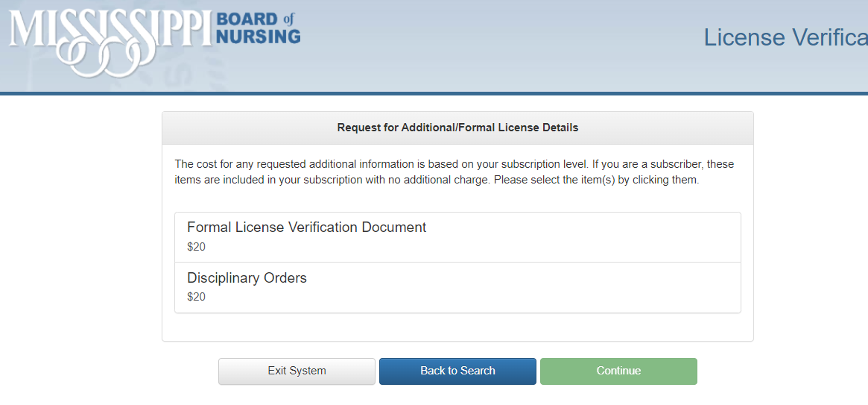Click empty panel area below Disciplinary Orders
The height and width of the screenshot is (405, 868).
point(457,327)
